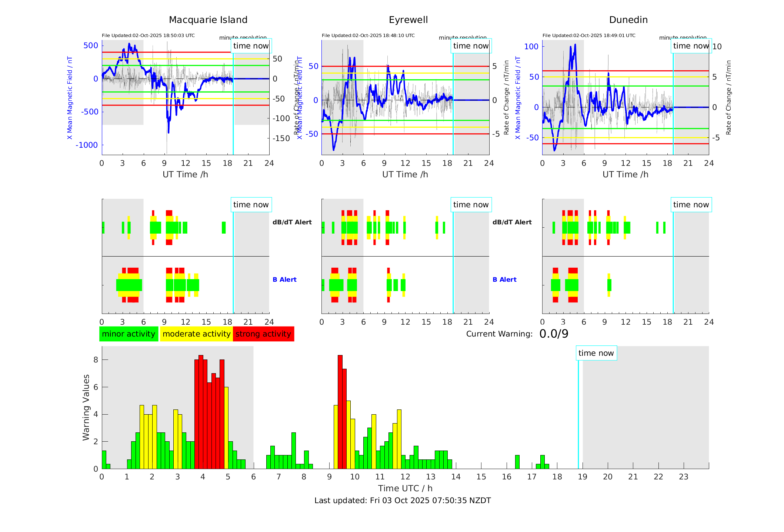Click the red strong activity legend swatch

263,334
